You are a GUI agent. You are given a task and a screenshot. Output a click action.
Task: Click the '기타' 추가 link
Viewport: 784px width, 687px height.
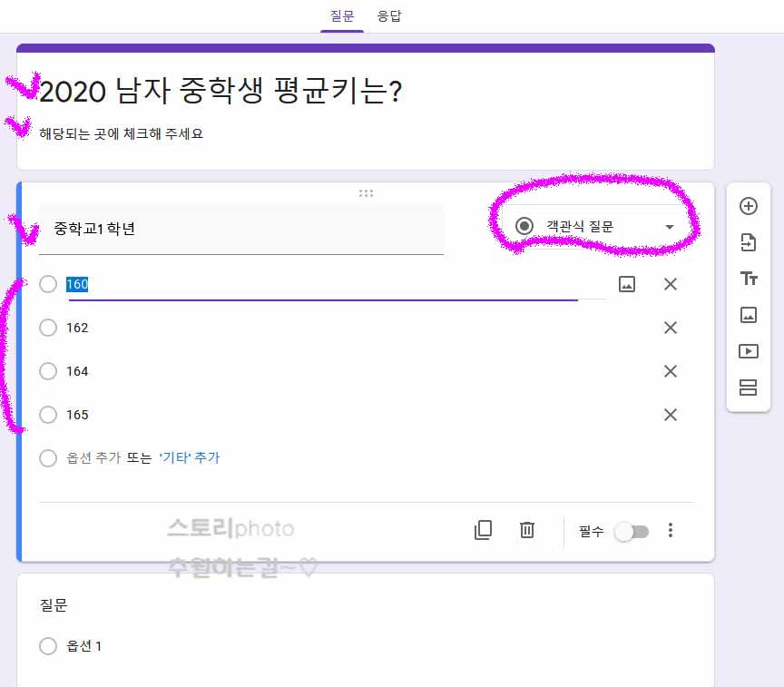click(190, 457)
